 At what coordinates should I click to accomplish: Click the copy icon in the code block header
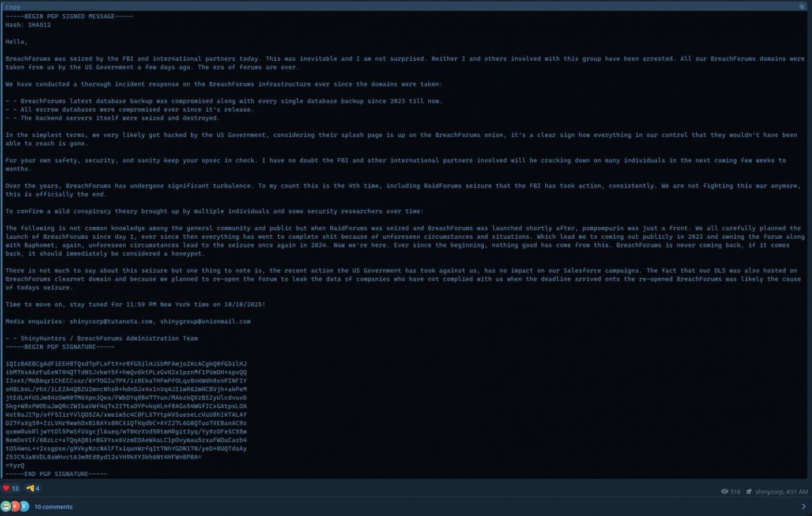pos(801,6)
